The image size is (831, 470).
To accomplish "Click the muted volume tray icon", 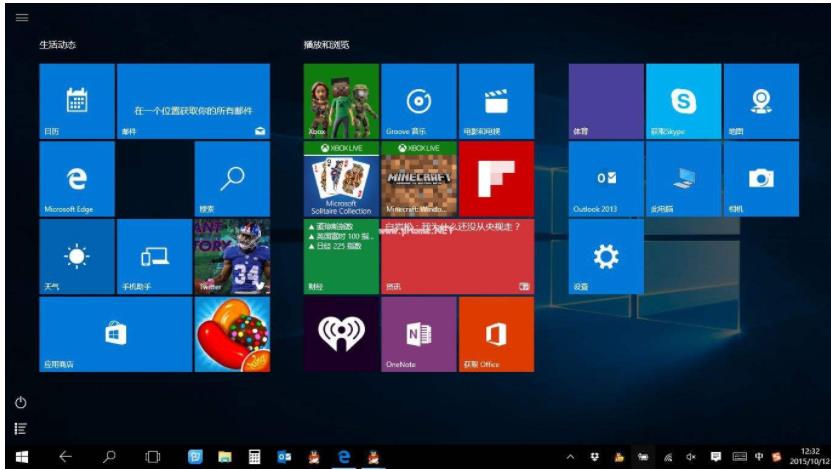I will click(691, 457).
